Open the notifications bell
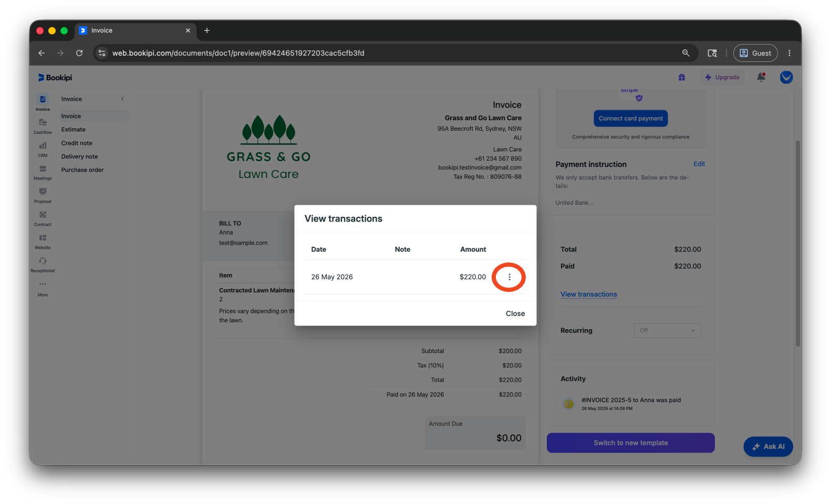This screenshot has height=504, width=831. point(761,77)
